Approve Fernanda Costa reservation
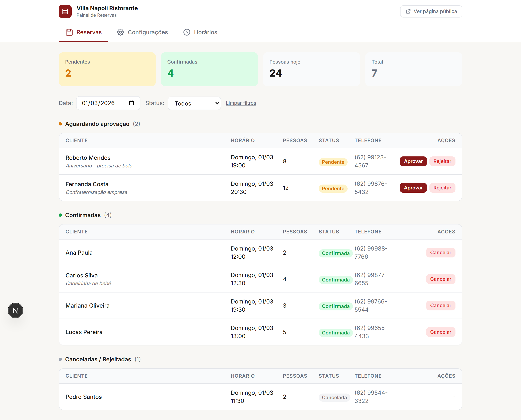521x420 pixels. 413,188
